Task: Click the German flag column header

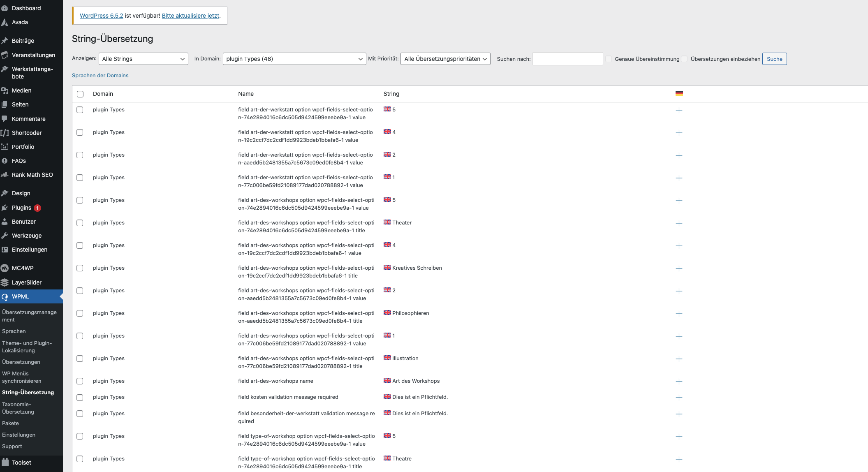Action: 679,93
